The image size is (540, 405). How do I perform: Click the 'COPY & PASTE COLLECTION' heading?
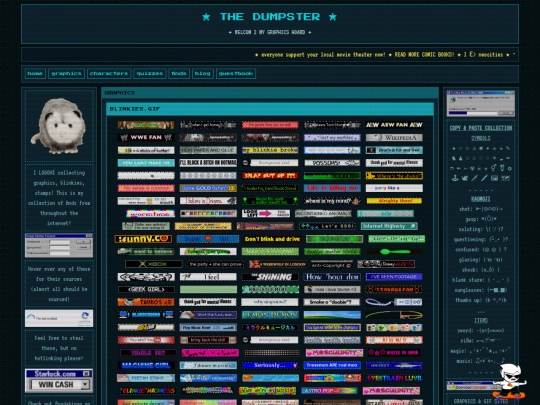[x=481, y=128]
